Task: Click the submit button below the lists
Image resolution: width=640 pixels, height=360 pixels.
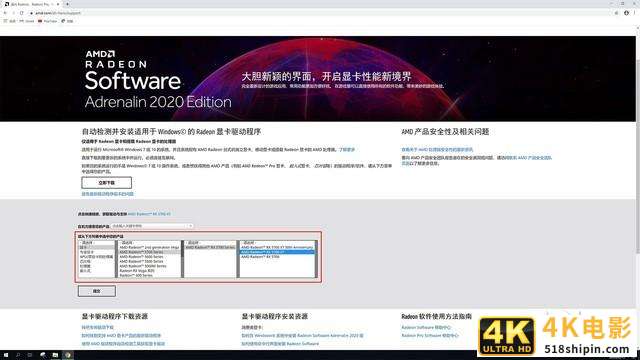Action: (x=97, y=291)
